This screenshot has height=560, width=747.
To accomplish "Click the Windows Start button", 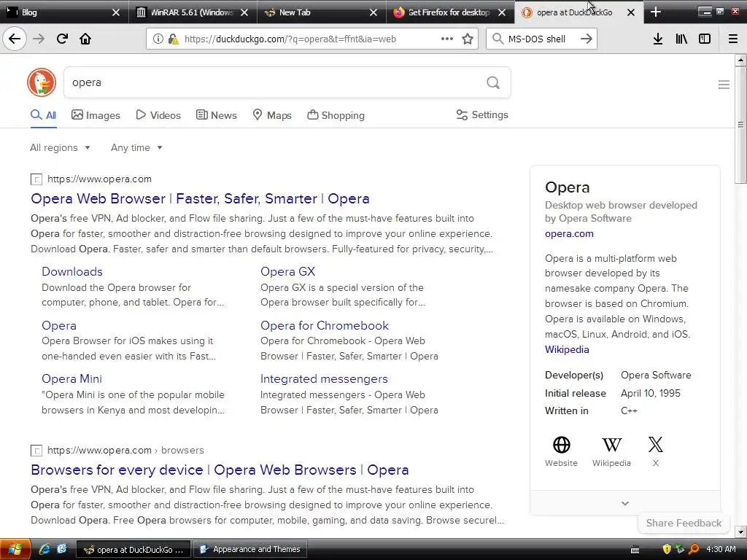I will pyautogui.click(x=15, y=550).
